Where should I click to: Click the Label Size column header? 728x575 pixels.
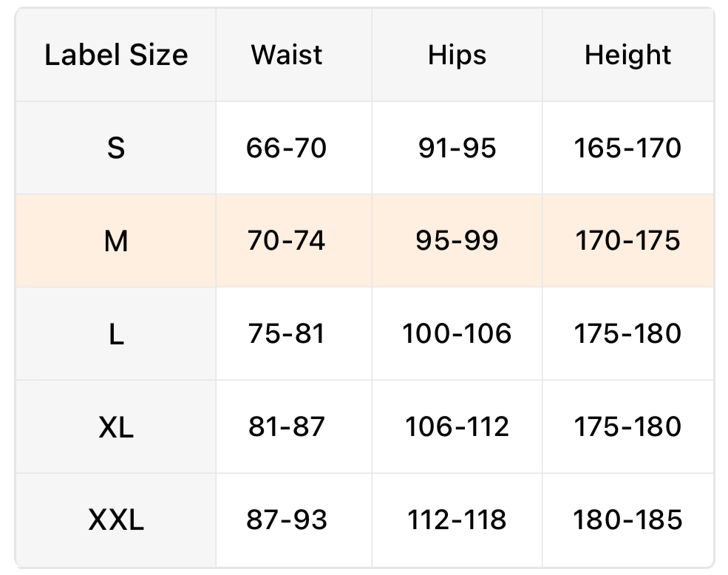pos(116,55)
